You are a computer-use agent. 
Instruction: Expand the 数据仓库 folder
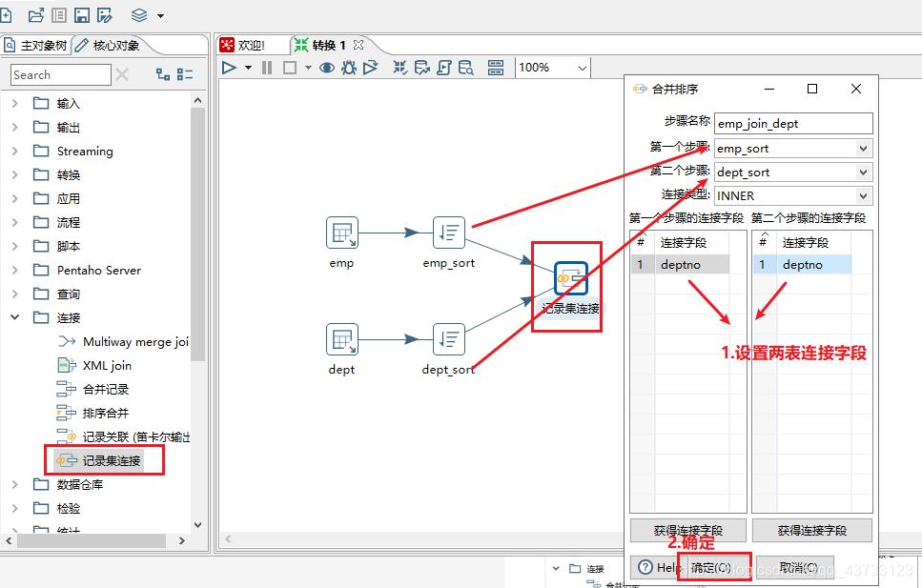coord(14,484)
